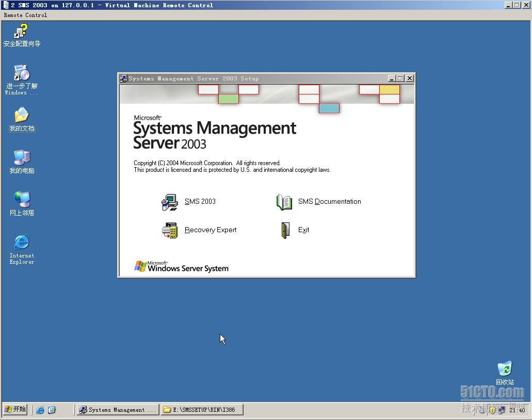The width and height of the screenshot is (532, 420).
Task: Click the SMS Documentation book icon
Action: pos(284,202)
